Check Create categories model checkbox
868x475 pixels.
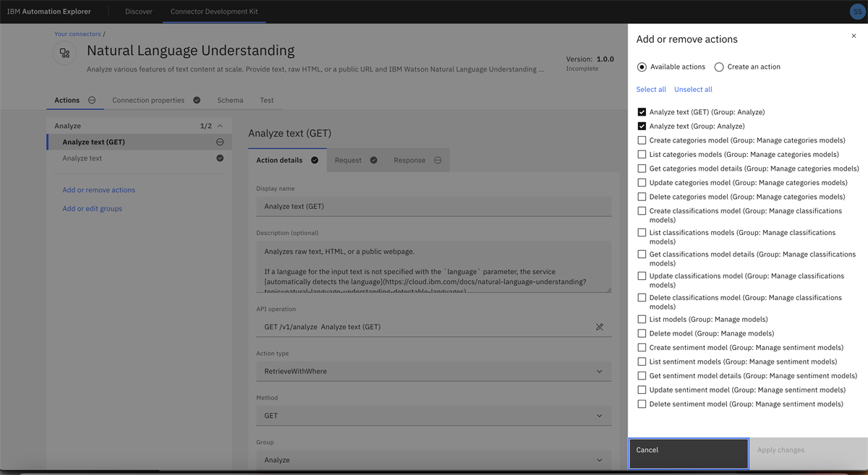pyautogui.click(x=642, y=140)
